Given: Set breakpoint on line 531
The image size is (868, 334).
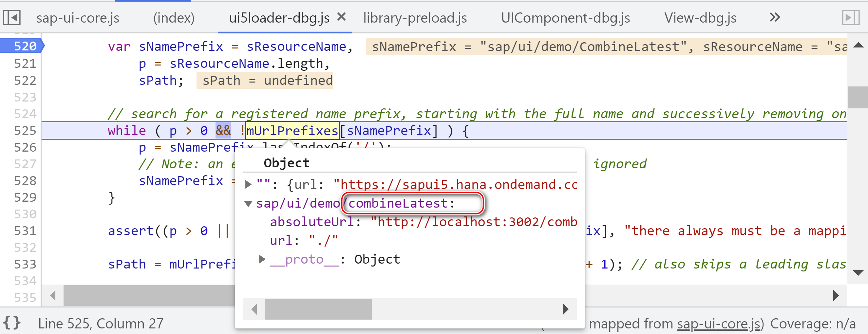Looking at the screenshot, I should click(25, 231).
